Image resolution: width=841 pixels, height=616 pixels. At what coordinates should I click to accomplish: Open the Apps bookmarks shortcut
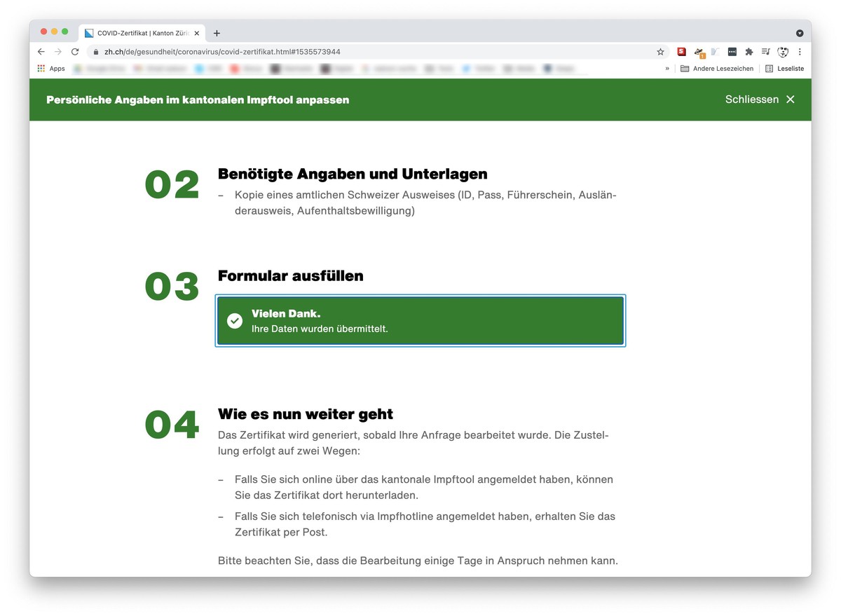[x=51, y=69]
